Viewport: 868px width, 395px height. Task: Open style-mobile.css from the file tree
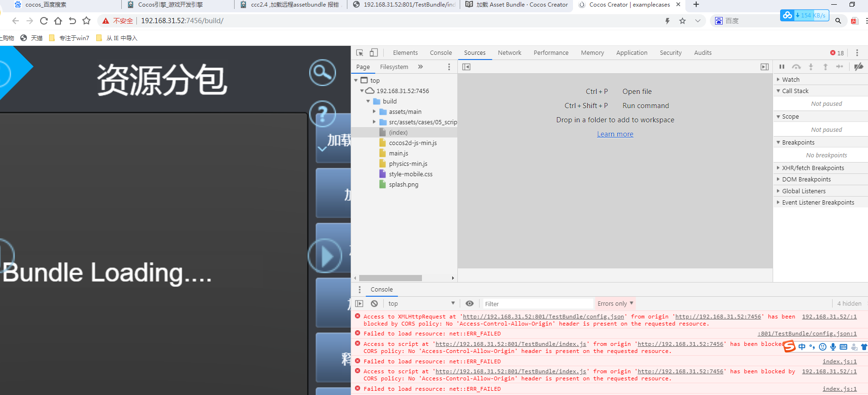tap(411, 174)
